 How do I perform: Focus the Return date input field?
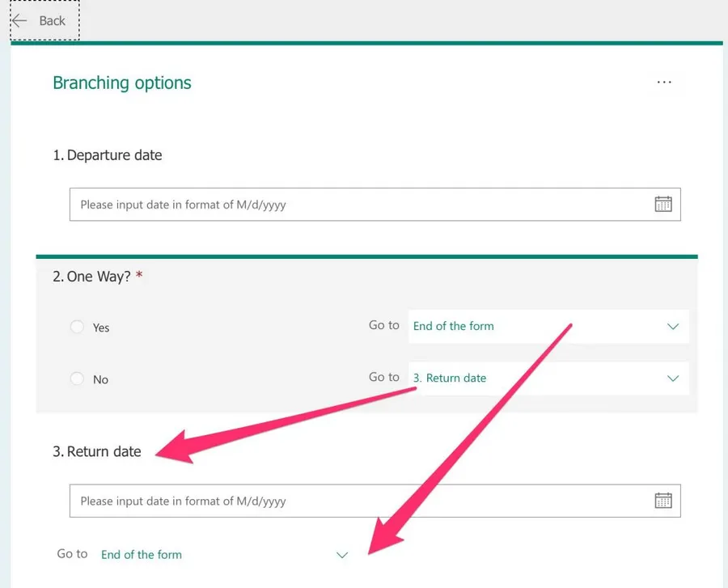pyautogui.click(x=356, y=501)
